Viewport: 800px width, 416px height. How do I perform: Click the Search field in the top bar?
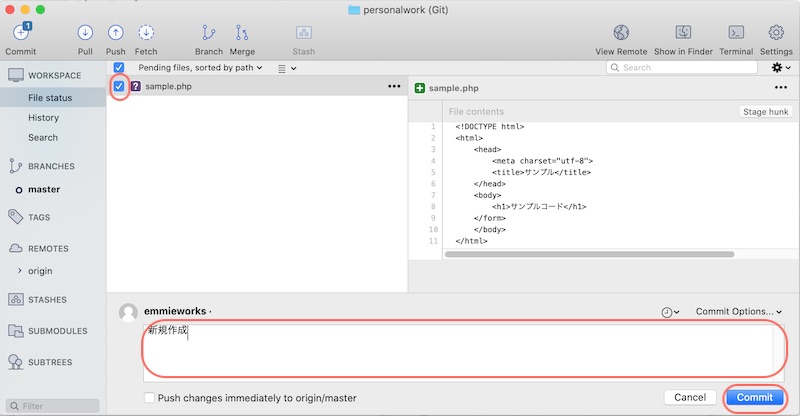[x=682, y=67]
